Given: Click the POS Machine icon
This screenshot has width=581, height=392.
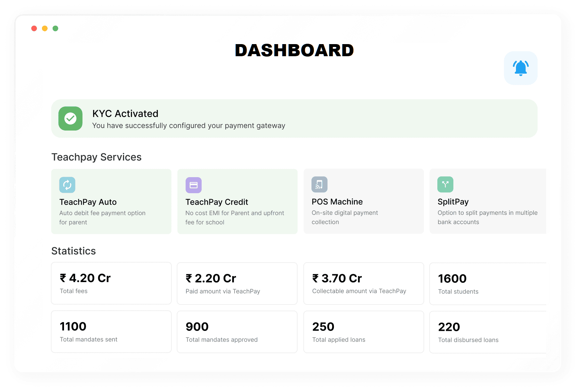Looking at the screenshot, I should pyautogui.click(x=319, y=184).
